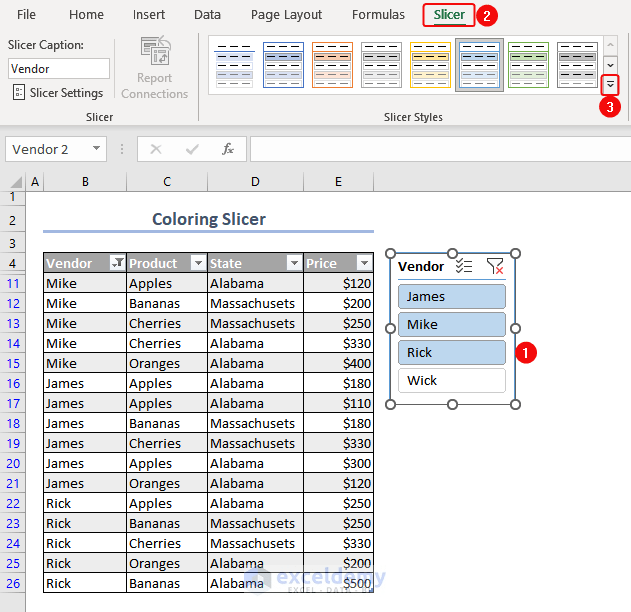Select row 26 header

pos(13,583)
